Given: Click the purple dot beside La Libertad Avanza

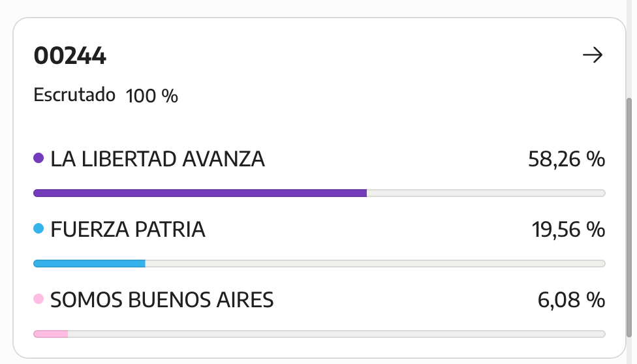Looking at the screenshot, I should [39, 158].
